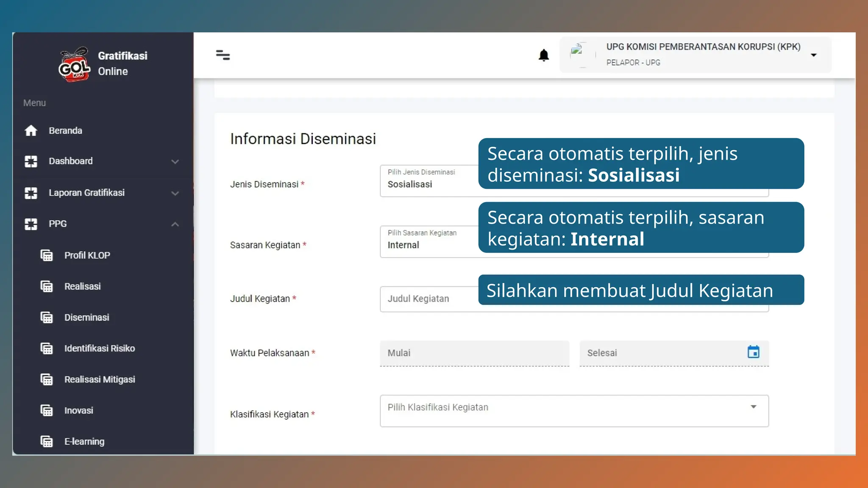868x488 pixels.
Task: Collapse the PPG menu chevron
Action: pos(175,224)
